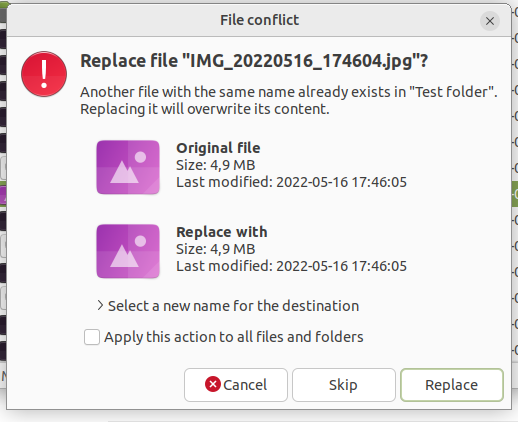Click the Cancel button label
Screen dimensions: 518x422
click(x=245, y=385)
